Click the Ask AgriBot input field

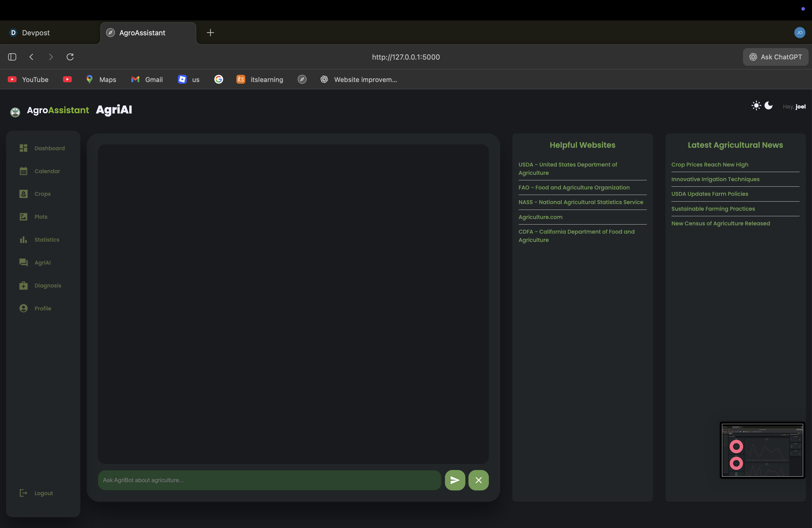coord(269,480)
